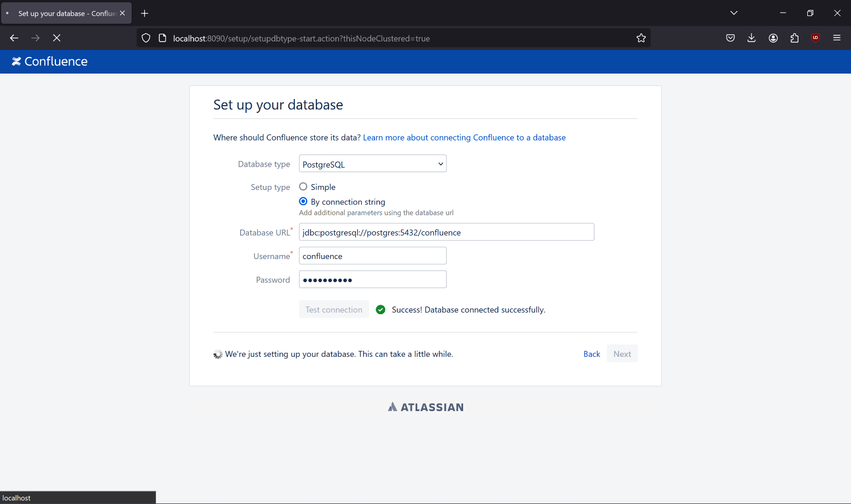The height and width of the screenshot is (504, 851).
Task: Open the Firefox account icon
Action: click(x=773, y=38)
